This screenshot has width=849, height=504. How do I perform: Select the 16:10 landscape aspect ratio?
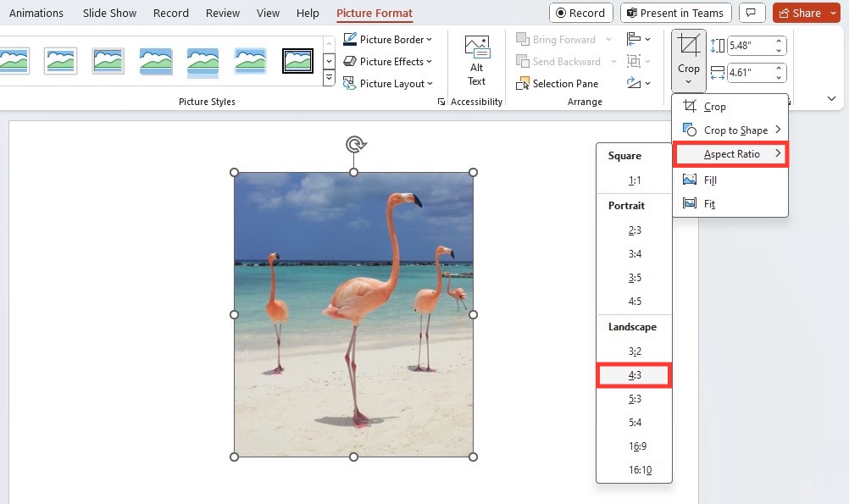point(634,470)
